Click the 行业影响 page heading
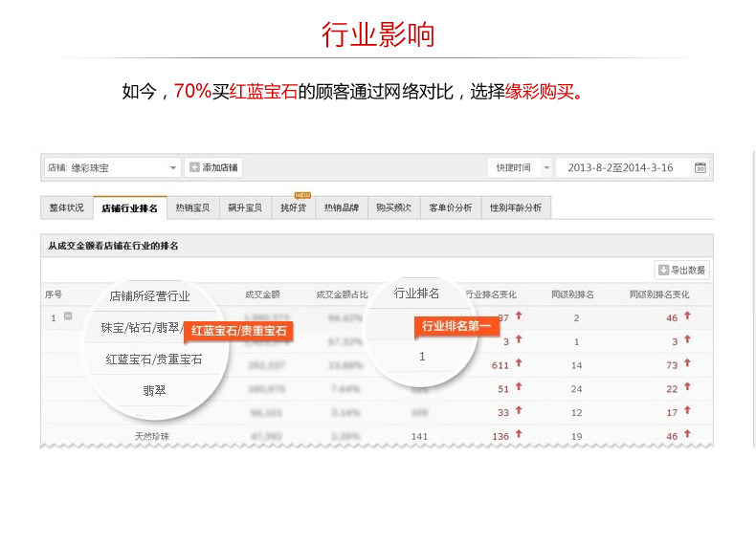This screenshot has width=756, height=545. (x=378, y=34)
